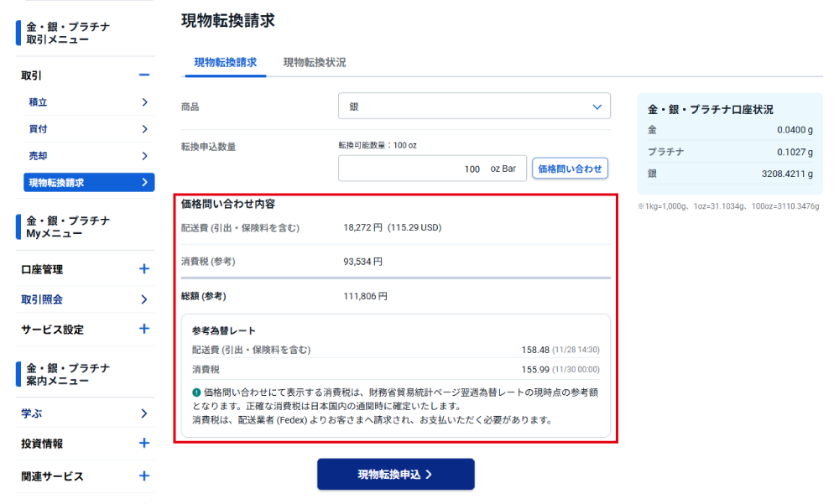Switch to the 現物転換状況 tab

click(x=314, y=63)
